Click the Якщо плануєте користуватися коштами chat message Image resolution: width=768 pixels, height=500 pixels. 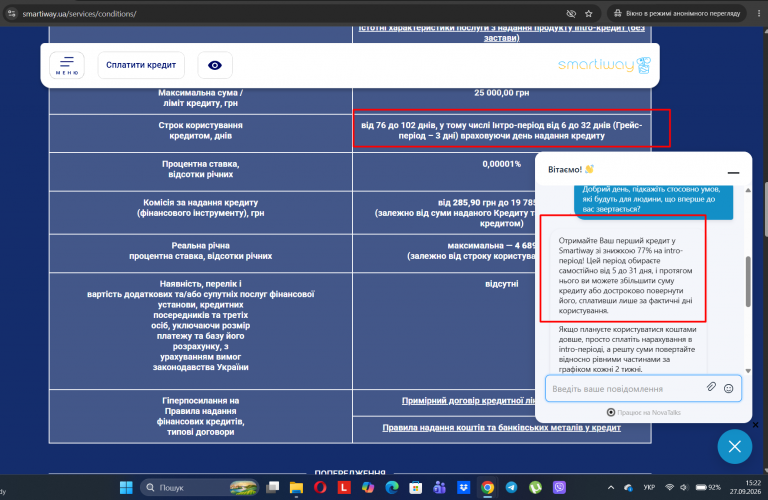coord(627,349)
